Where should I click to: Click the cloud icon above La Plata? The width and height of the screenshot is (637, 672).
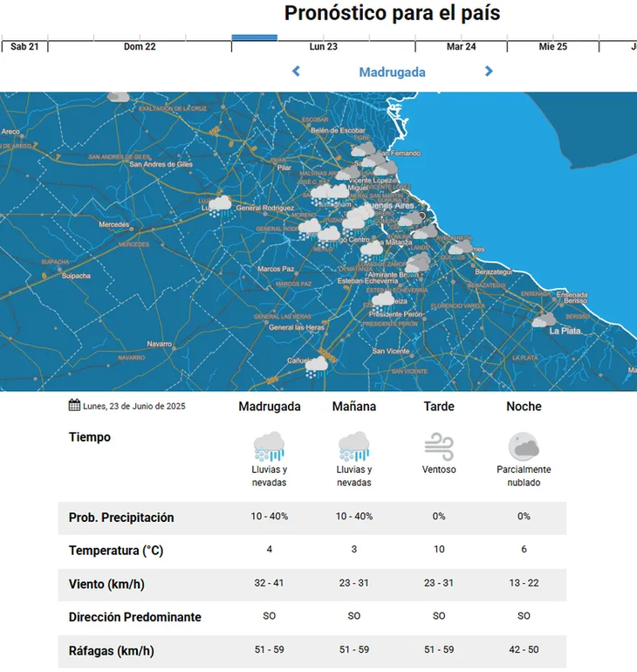pyautogui.click(x=545, y=319)
